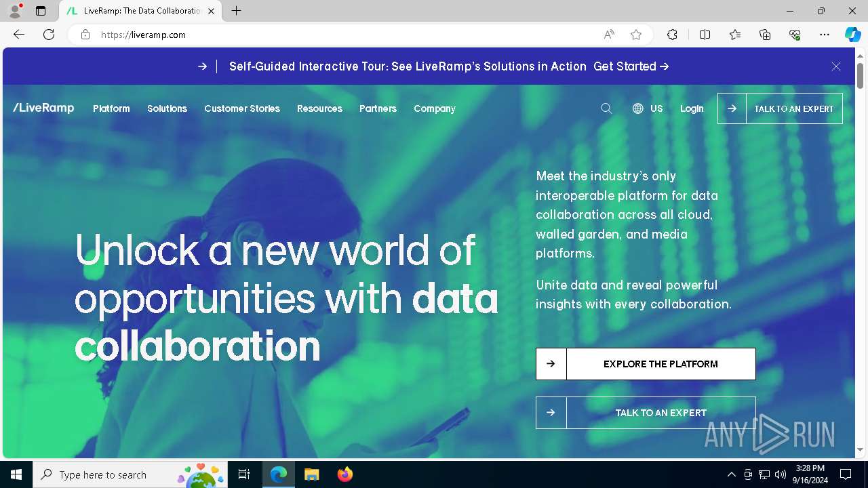Click the page vertical scrollbar thumb
The height and width of the screenshot is (488, 868).
pyautogui.click(x=860, y=75)
